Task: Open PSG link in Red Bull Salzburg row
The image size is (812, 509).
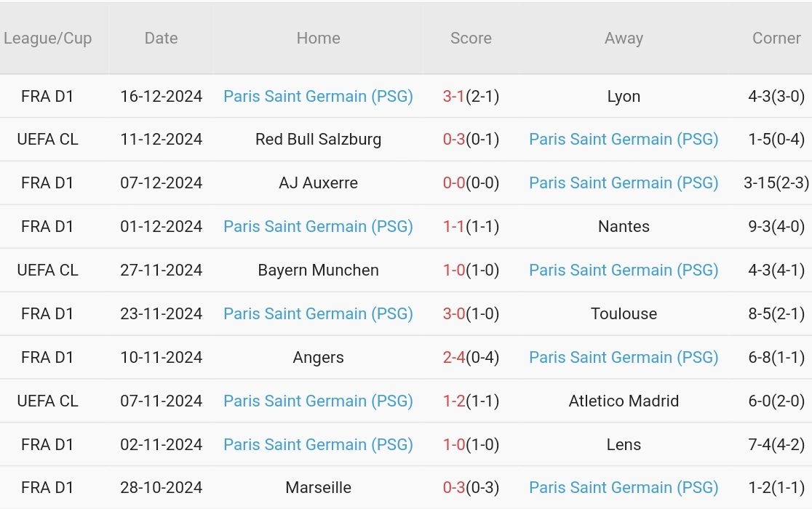Action: (624, 139)
